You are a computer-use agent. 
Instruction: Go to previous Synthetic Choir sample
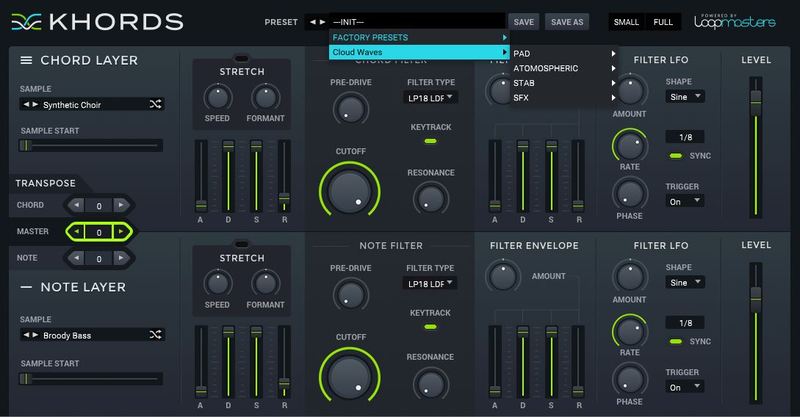point(26,104)
